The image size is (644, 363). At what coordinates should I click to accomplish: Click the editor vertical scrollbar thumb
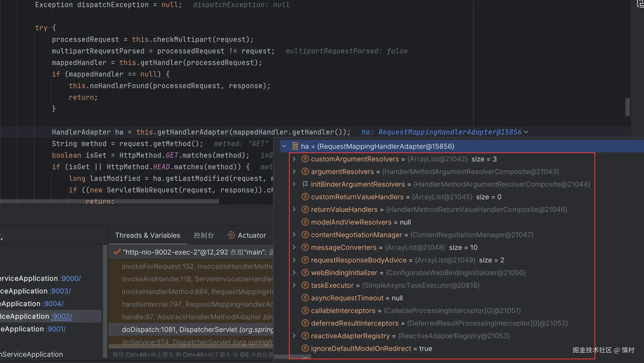point(627,107)
